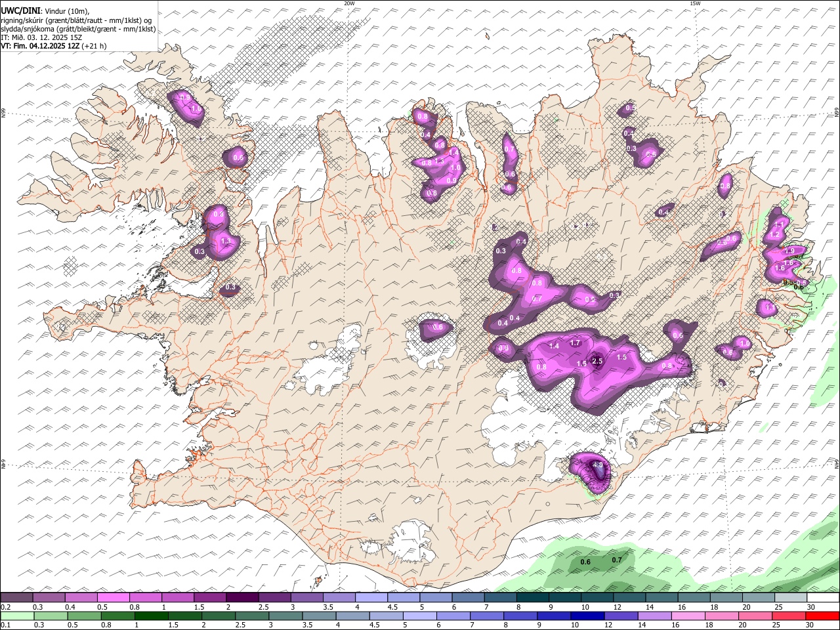Click the 15W longitude label at the top edge

[695, 3]
